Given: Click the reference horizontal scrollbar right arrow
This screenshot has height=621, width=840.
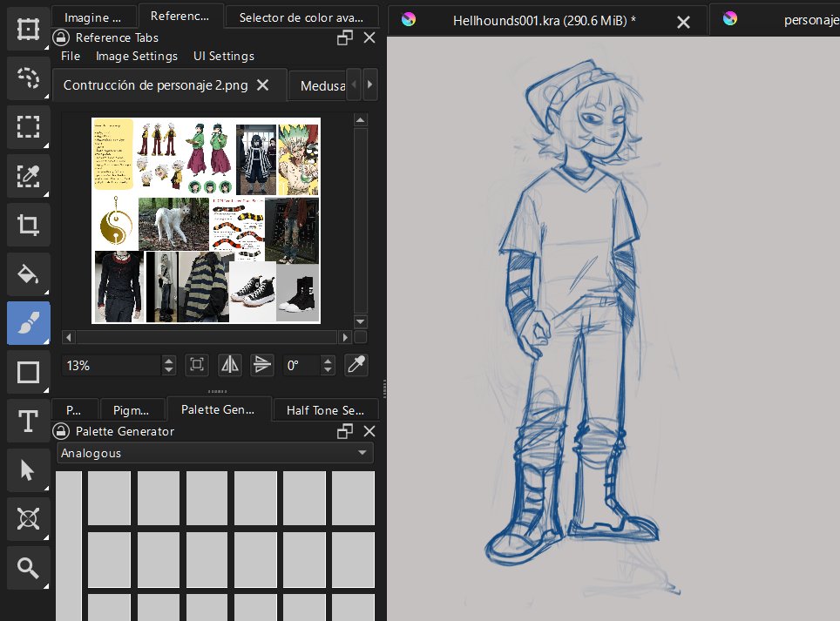Looking at the screenshot, I should 346,337.
